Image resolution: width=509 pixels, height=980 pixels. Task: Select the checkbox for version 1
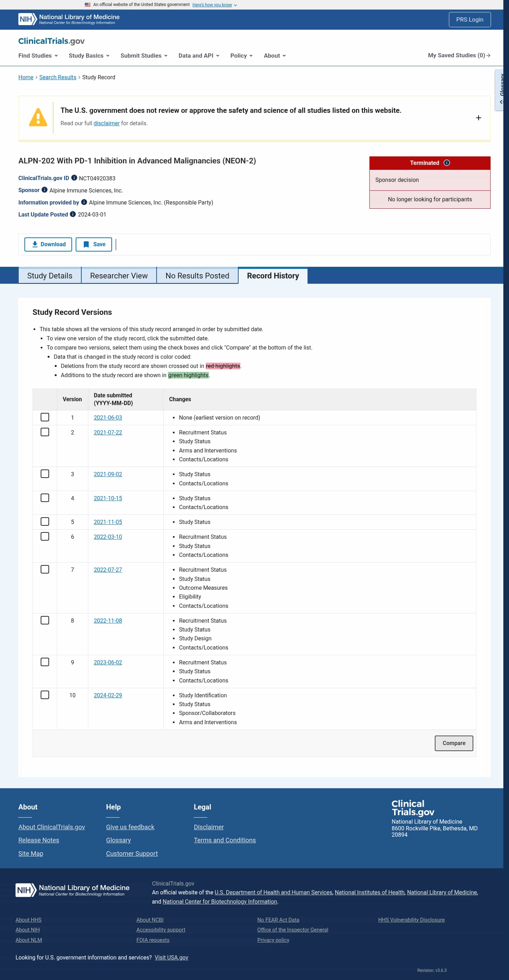(45, 417)
